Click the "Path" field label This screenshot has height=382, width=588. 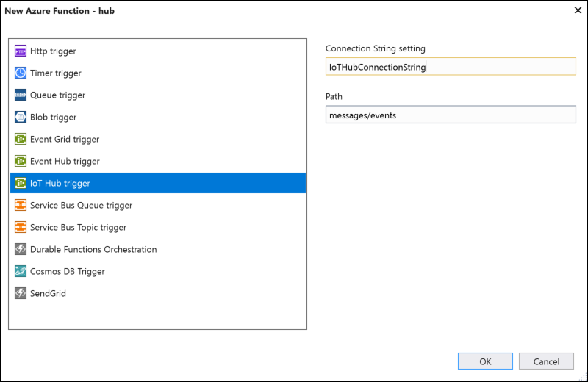pyautogui.click(x=334, y=96)
